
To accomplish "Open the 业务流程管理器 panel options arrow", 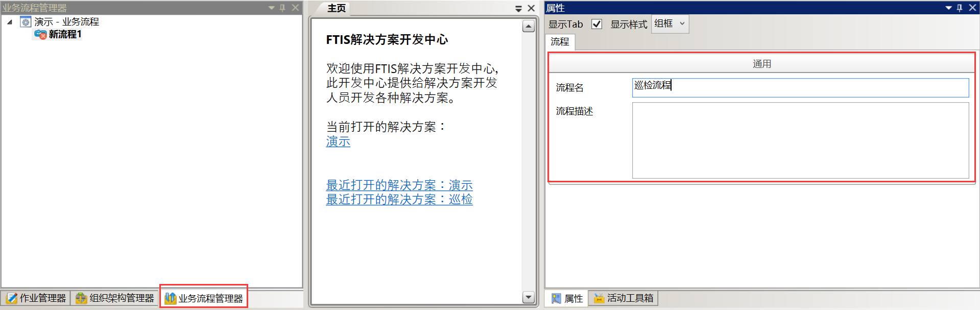I will 271,8.
